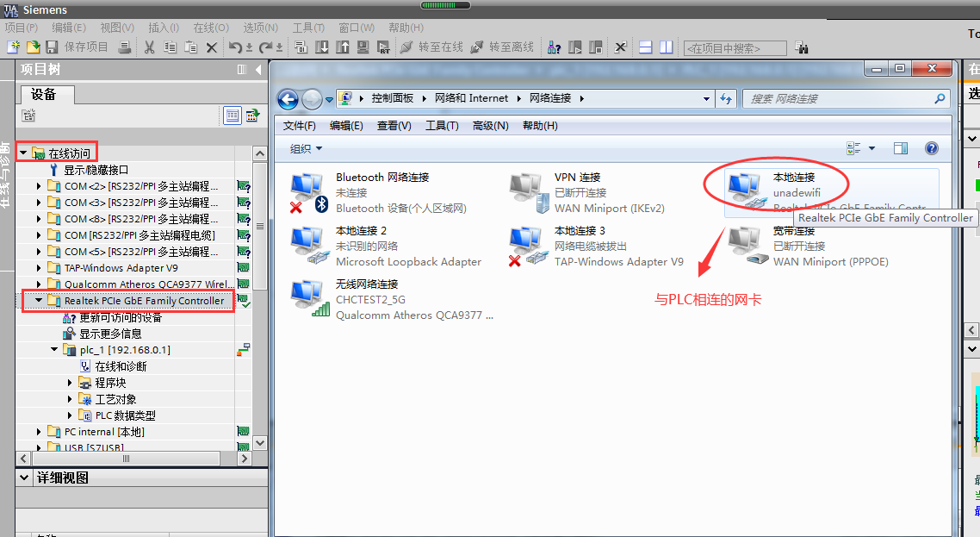Split the editor space horizontally

pos(646,47)
